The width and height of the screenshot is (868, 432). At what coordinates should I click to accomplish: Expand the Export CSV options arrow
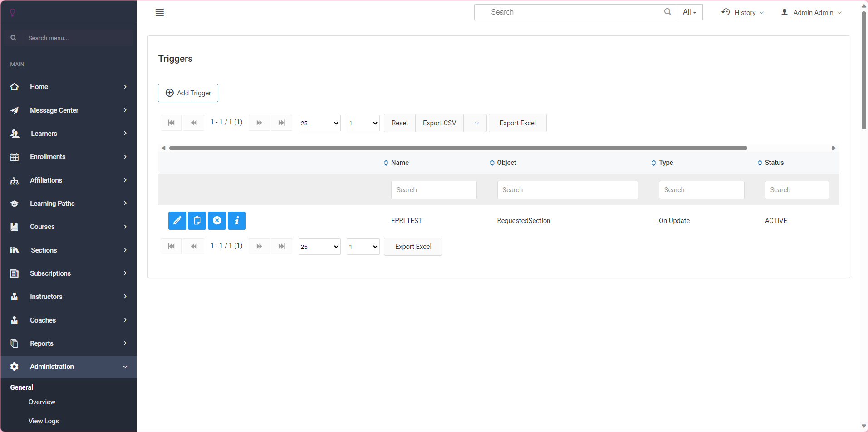point(476,123)
